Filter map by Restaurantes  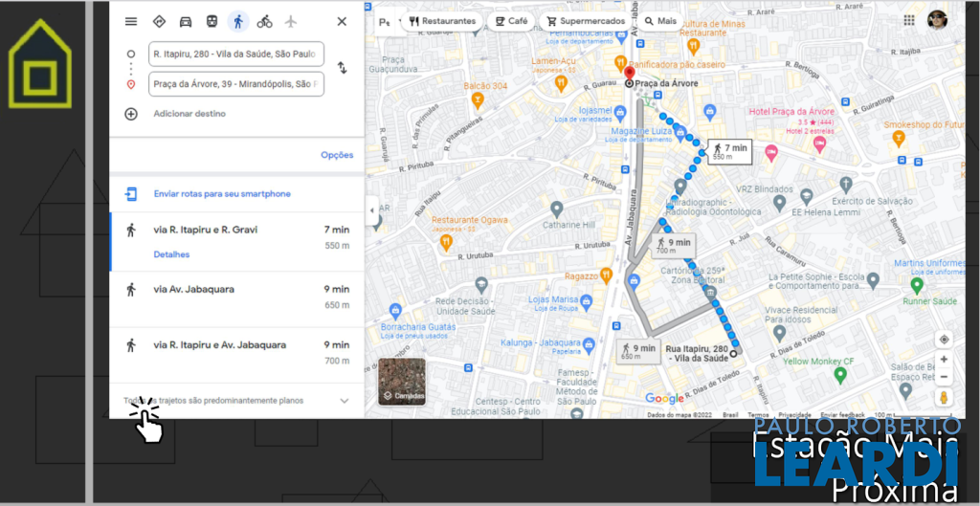442,21
